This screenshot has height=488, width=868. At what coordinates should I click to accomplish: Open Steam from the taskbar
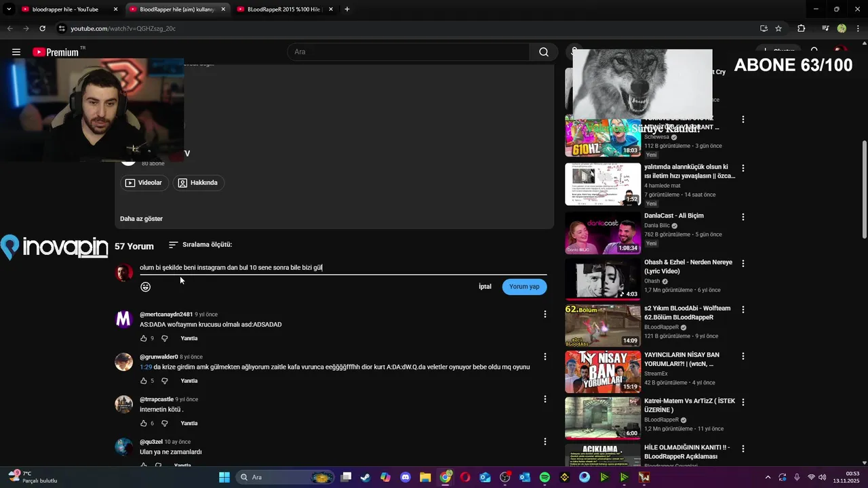coord(366,477)
